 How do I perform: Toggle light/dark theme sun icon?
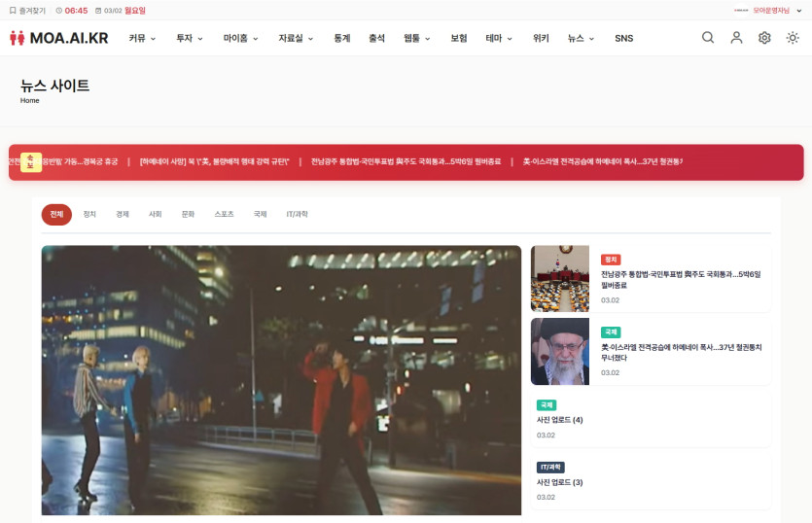click(x=793, y=38)
